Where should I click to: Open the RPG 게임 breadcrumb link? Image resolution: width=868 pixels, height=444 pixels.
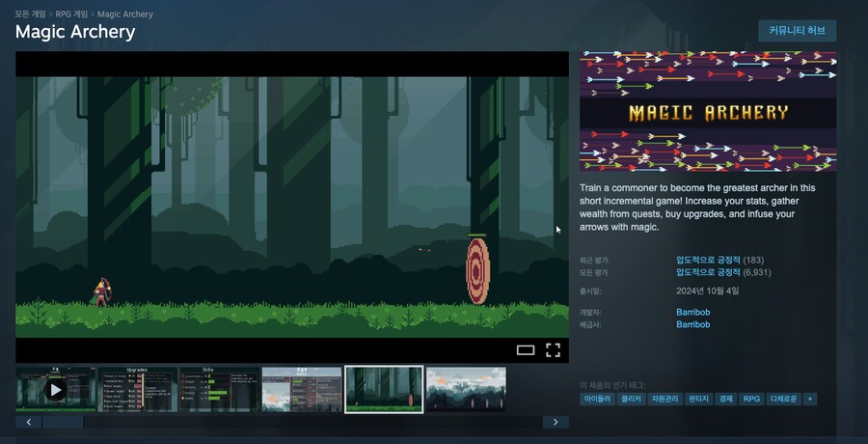pyautogui.click(x=72, y=14)
